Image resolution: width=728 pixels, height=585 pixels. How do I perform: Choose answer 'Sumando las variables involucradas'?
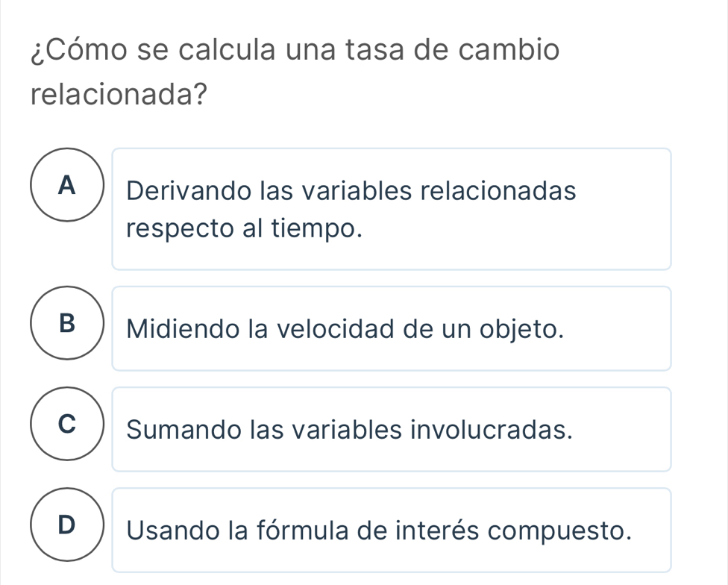tap(350, 429)
